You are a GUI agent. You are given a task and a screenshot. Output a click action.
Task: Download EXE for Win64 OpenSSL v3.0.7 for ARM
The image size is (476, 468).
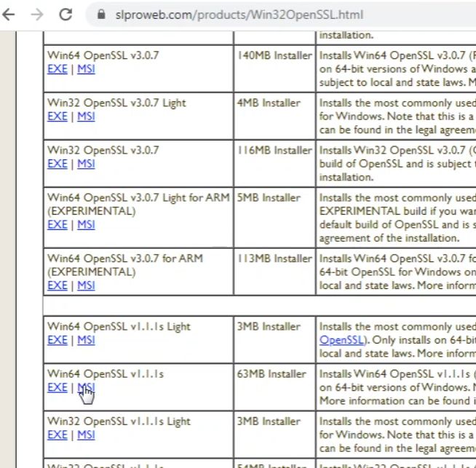[57, 285]
